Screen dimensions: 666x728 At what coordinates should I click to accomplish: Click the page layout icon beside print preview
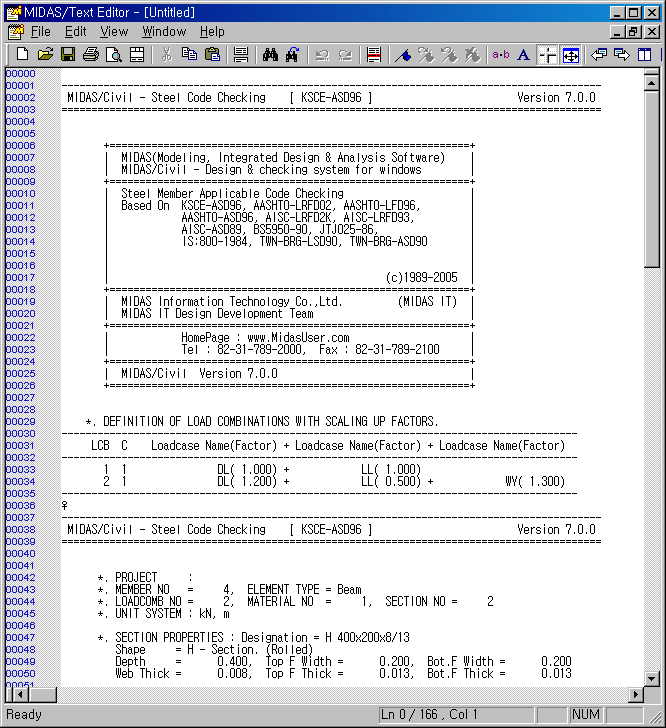point(137,55)
